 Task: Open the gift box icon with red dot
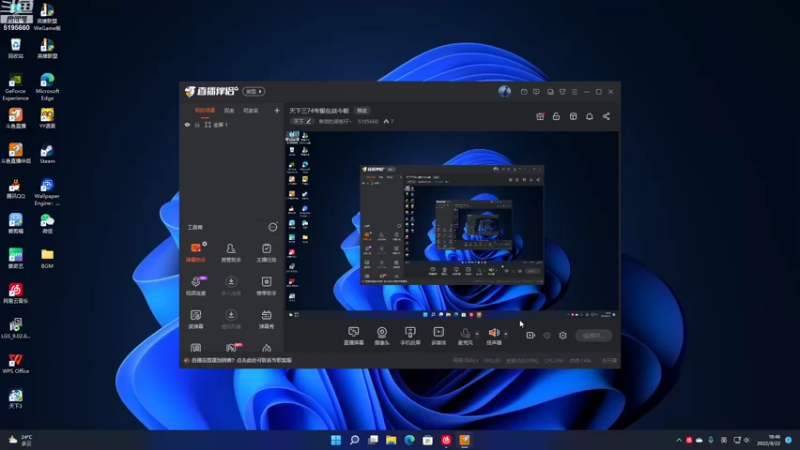pyautogui.click(x=540, y=116)
